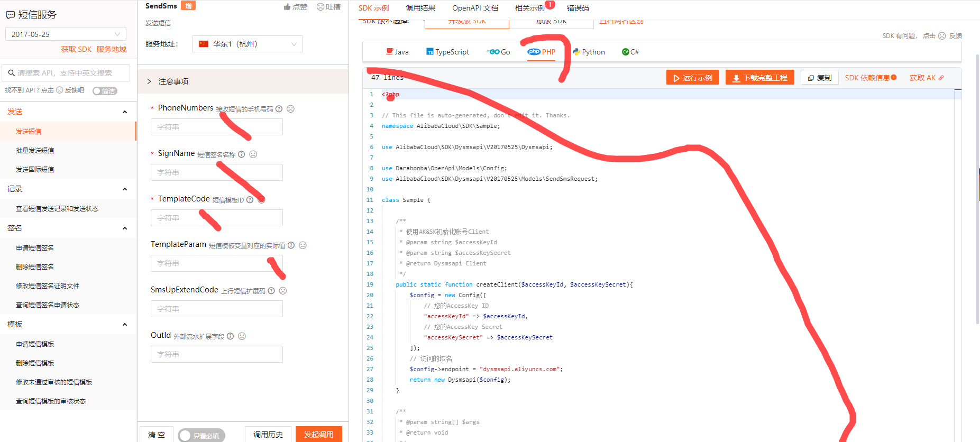Switch to the SDK 示例 tab

tap(373, 8)
